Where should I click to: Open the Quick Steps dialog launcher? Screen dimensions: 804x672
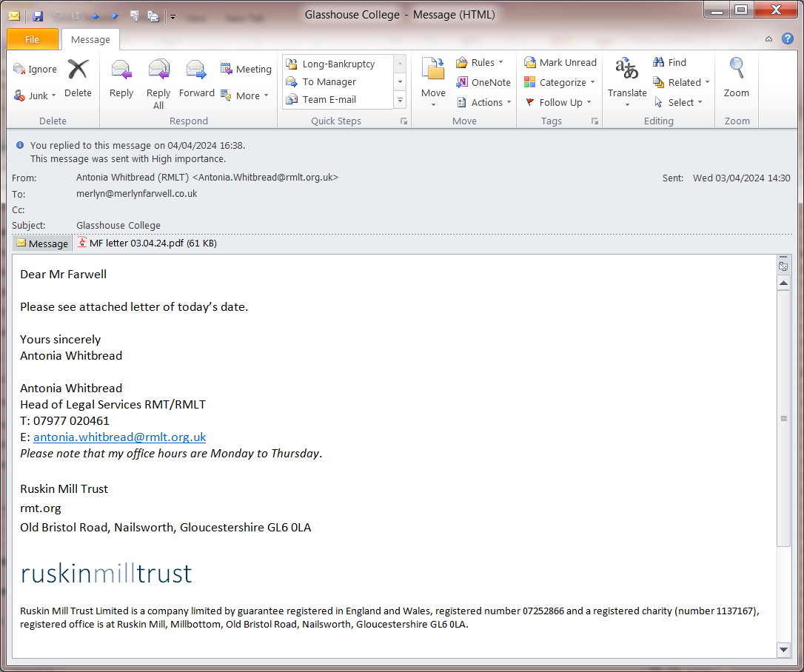[x=404, y=121]
